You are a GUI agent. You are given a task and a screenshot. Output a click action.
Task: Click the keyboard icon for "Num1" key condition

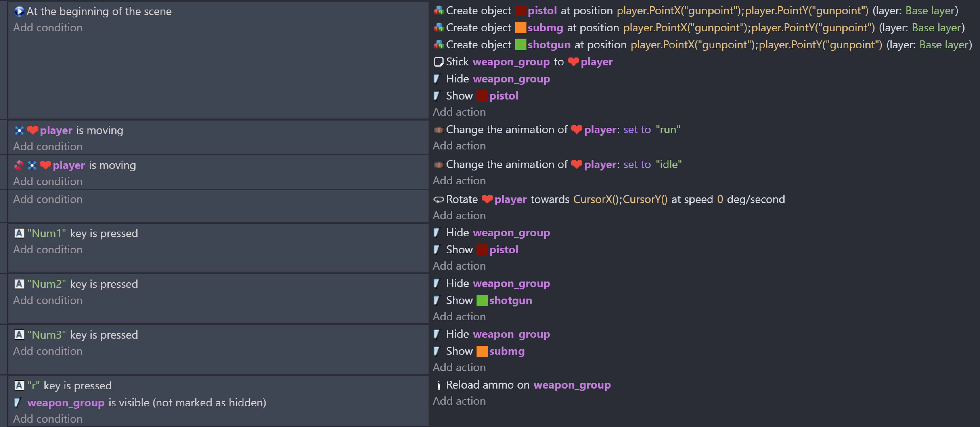(19, 233)
